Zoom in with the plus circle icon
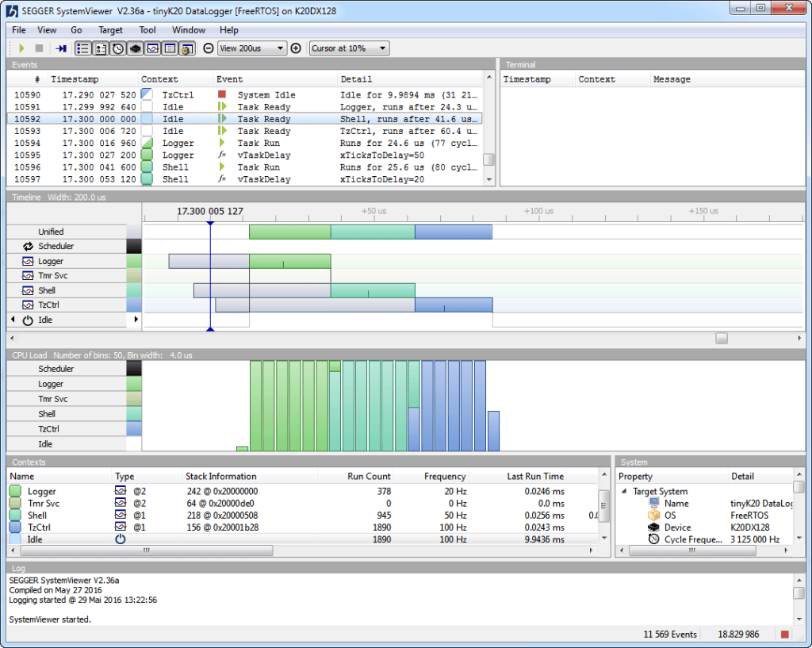812x648 pixels. coord(296,48)
